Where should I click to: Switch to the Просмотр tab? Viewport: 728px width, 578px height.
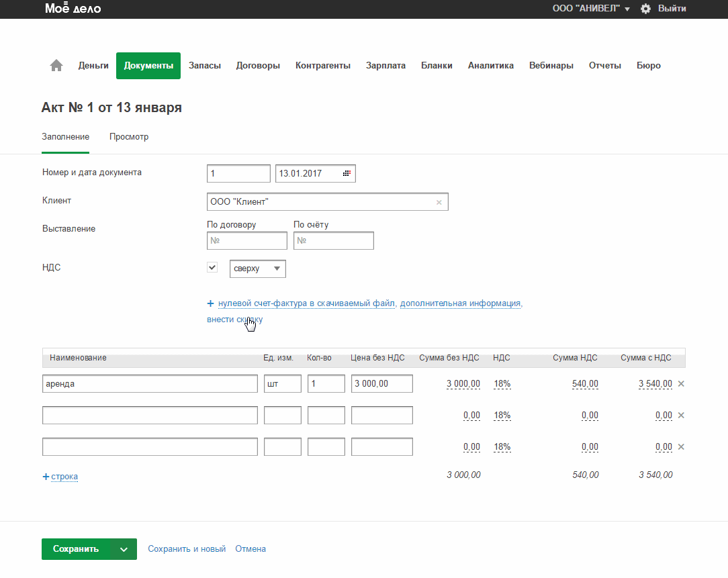pyautogui.click(x=129, y=137)
